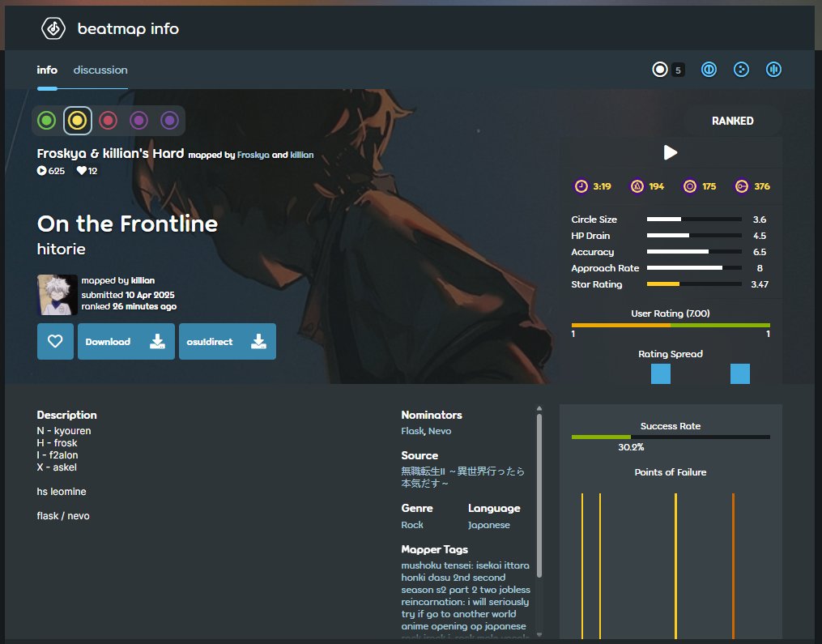Click the scroll up arrow of the metadata panel

(539, 408)
